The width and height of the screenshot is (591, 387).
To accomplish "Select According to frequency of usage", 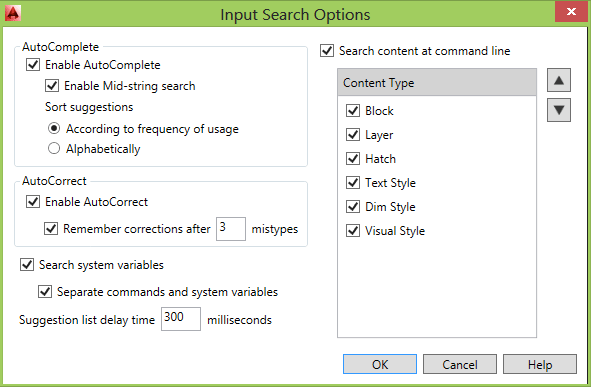I will 54,128.
